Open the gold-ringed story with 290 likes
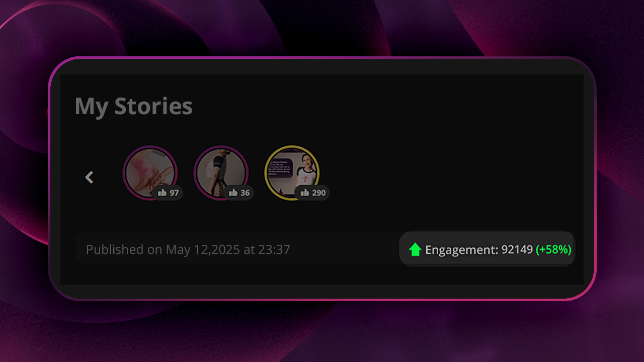Viewport: 644px width, 362px height. [x=292, y=173]
